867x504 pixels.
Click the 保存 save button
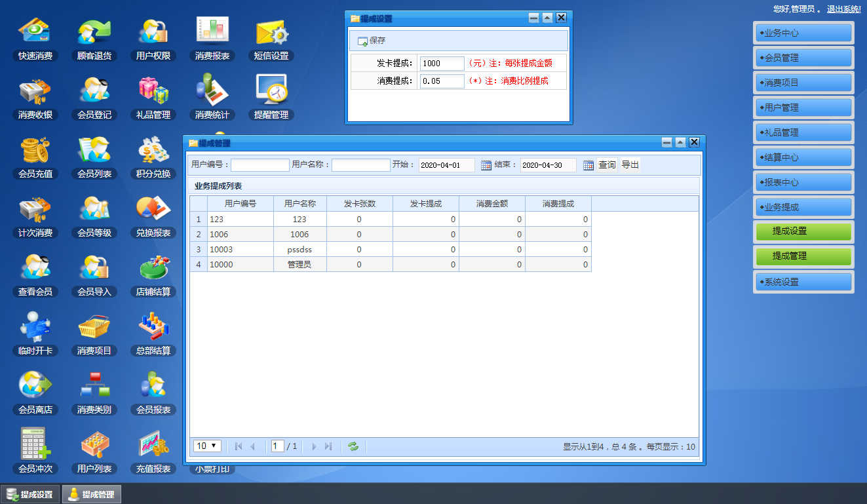coord(372,41)
